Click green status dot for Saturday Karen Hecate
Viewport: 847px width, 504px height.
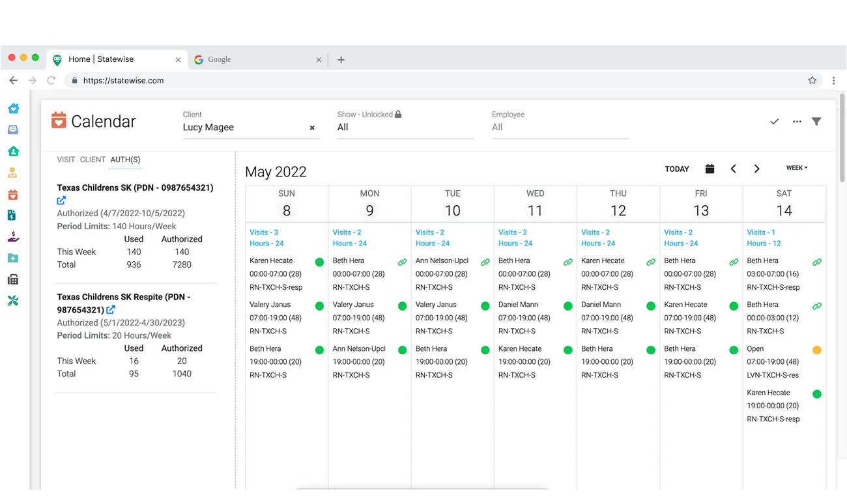[817, 394]
